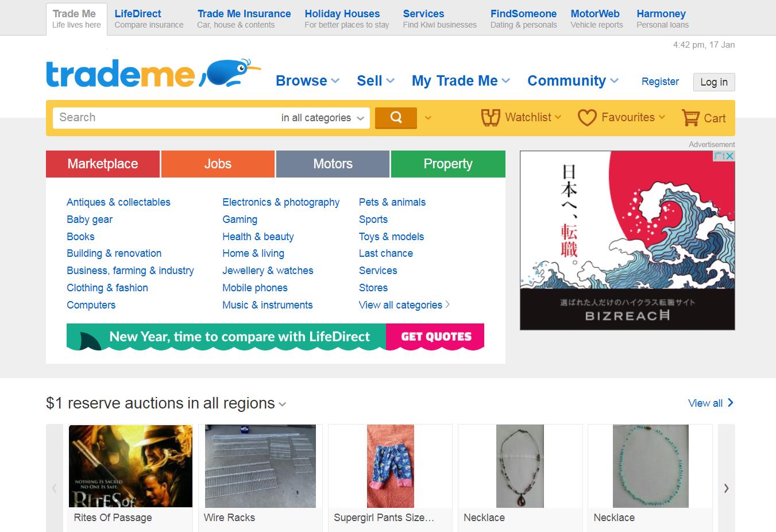The height and width of the screenshot is (532, 776).
Task: Open Gaming category
Action: (x=240, y=219)
